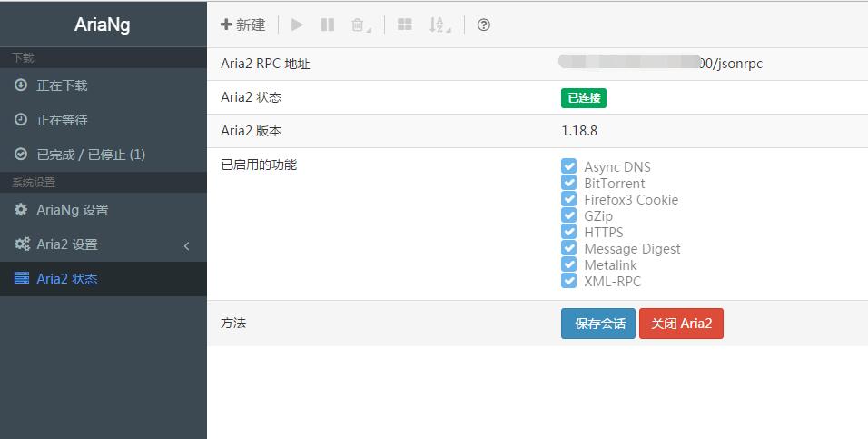This screenshot has height=439, width=868.
Task: Open the 正在等待 waiting list
Action: [x=103, y=120]
